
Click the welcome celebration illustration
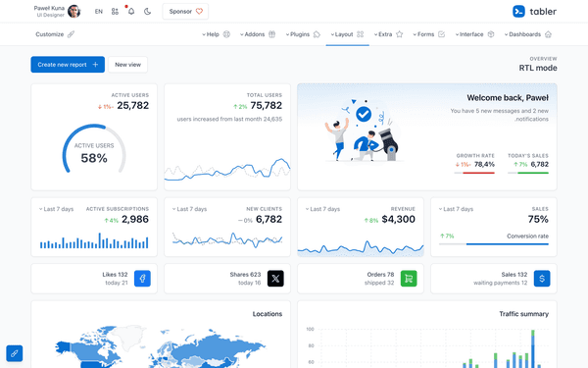(x=363, y=131)
